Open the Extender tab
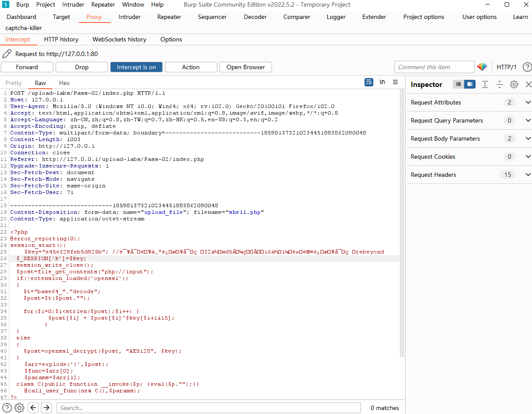This screenshot has width=532, height=414. [374, 17]
